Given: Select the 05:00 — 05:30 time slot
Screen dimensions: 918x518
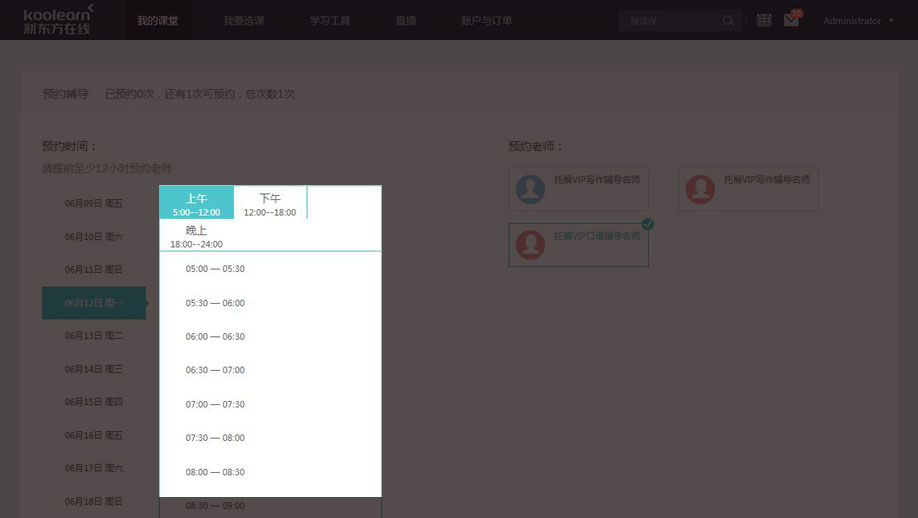Looking at the screenshot, I should 215,269.
